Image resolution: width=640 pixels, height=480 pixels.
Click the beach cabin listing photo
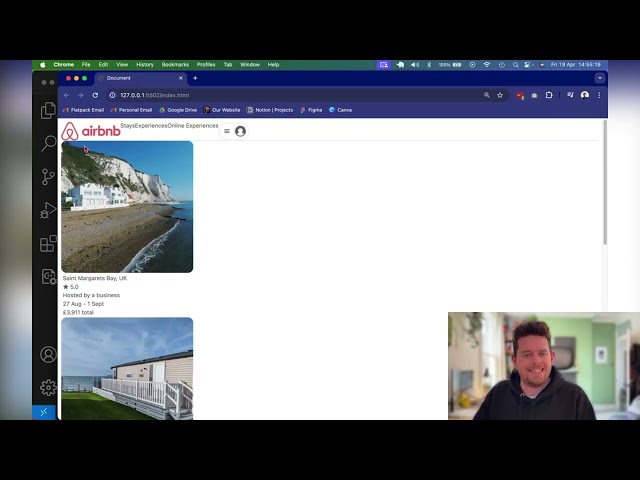coord(127,369)
